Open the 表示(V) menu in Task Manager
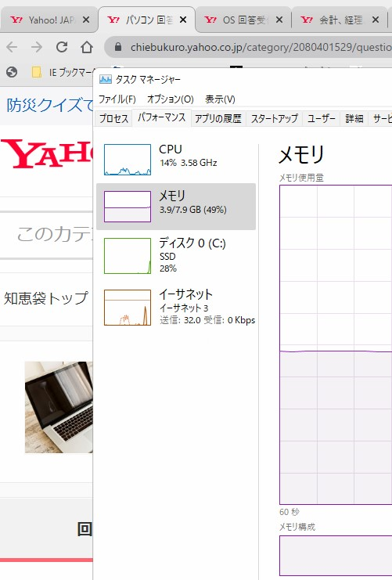Image resolution: width=392 pixels, height=580 pixels. click(x=220, y=99)
